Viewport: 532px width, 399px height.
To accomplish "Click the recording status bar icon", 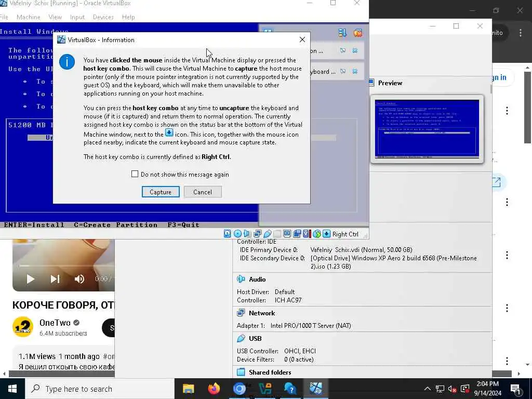I will point(297,234).
